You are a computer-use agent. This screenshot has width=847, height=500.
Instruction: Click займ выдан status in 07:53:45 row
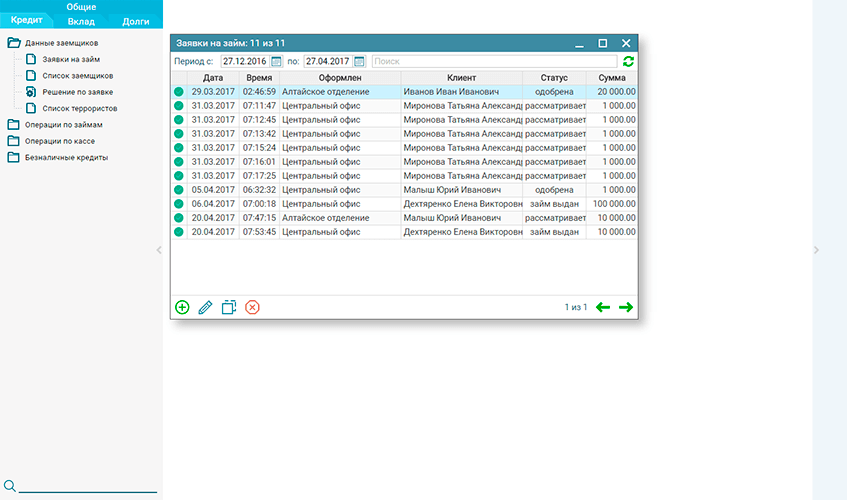pos(554,232)
